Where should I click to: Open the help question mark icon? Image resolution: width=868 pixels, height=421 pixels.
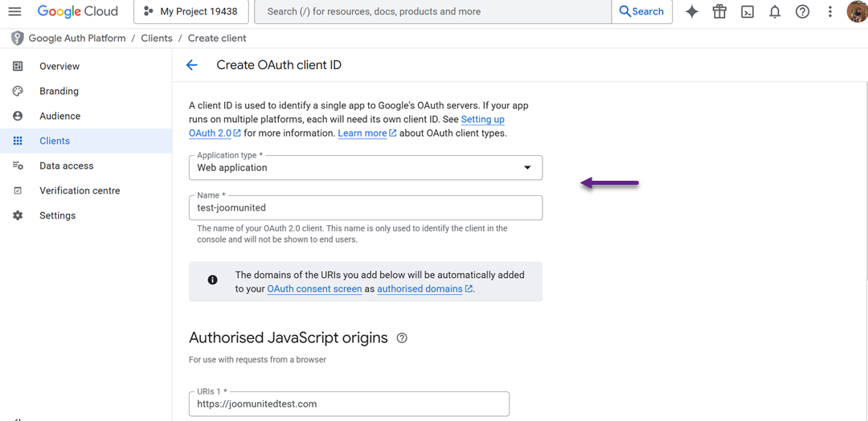pos(803,11)
